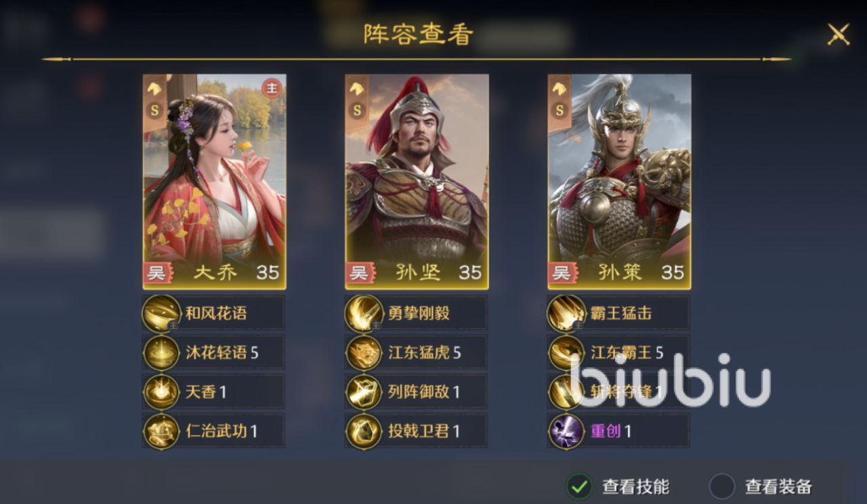Open the 孙坚 hero card

pyautogui.click(x=417, y=182)
